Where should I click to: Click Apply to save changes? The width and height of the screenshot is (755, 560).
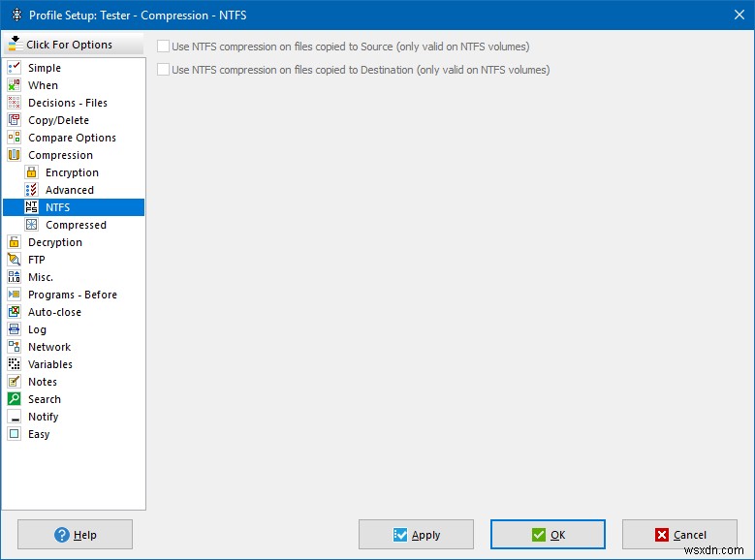pyautogui.click(x=416, y=535)
